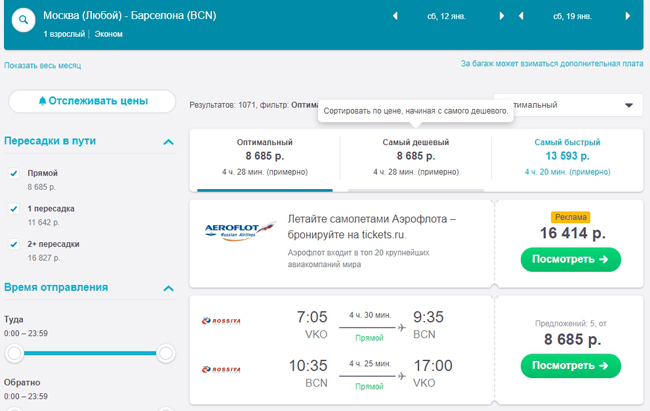Viewport: 650px width, 411px height.
Task: Click Показать весь месяц link
Action: point(43,66)
